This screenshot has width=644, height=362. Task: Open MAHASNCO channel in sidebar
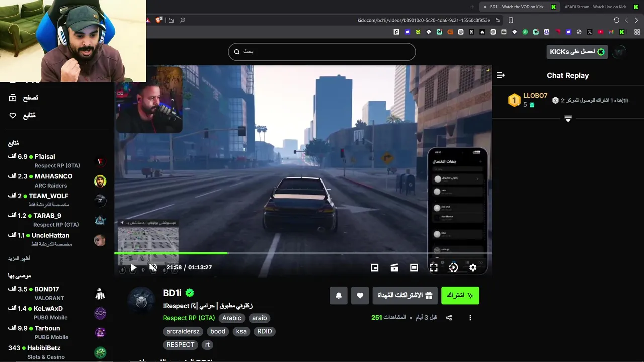tap(57, 180)
